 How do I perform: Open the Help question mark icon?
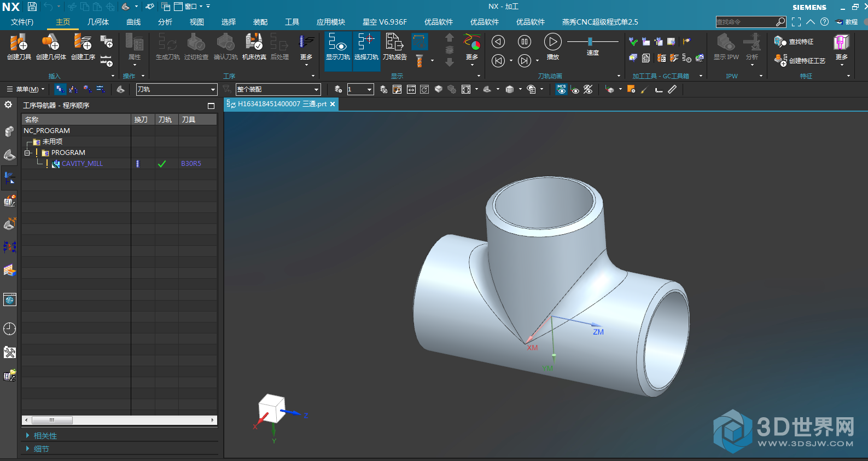tap(824, 22)
